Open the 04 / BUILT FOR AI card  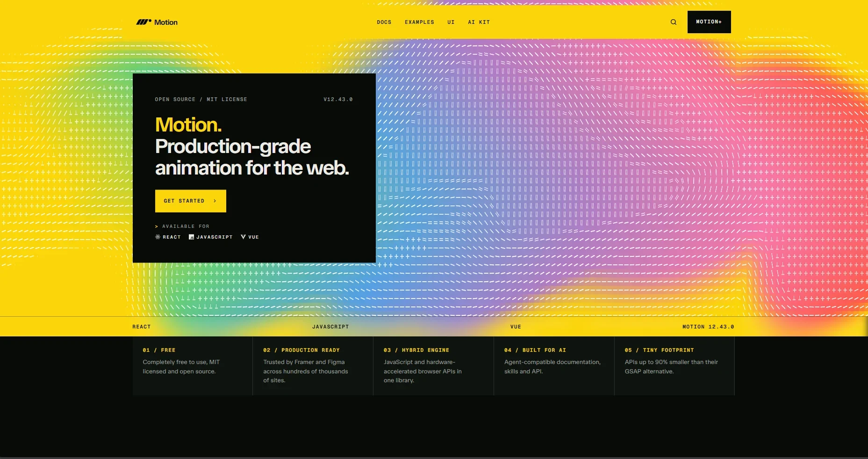(x=554, y=366)
